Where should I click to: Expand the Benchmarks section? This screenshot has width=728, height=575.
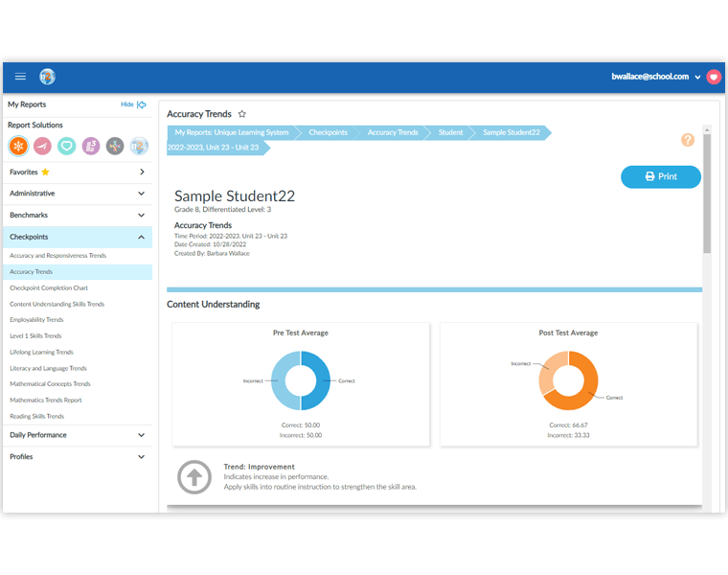tap(78, 216)
